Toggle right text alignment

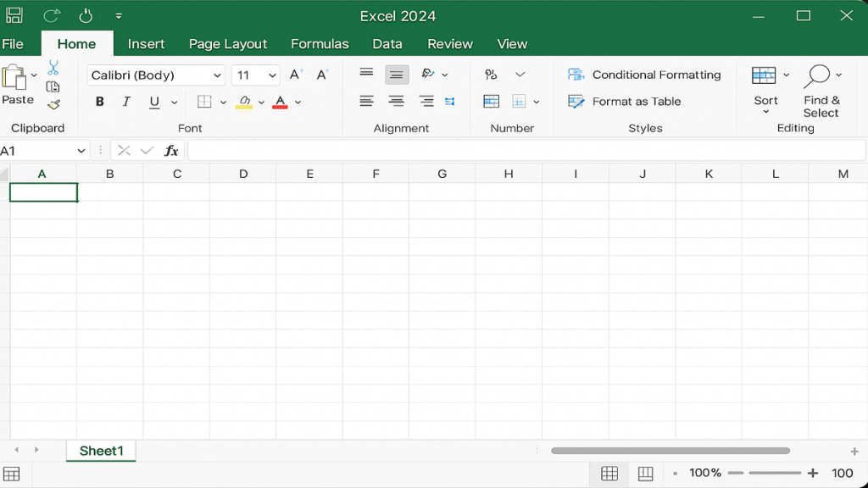pos(426,101)
